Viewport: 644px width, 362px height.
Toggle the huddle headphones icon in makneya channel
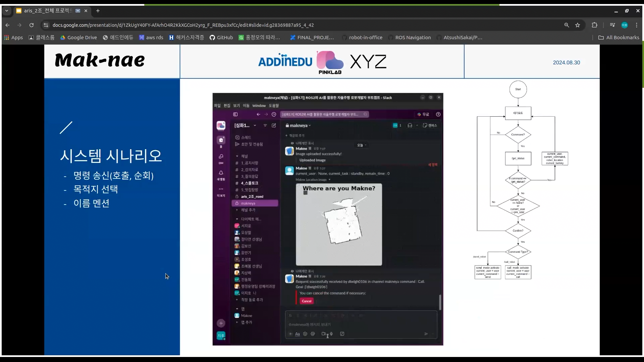[x=410, y=125]
